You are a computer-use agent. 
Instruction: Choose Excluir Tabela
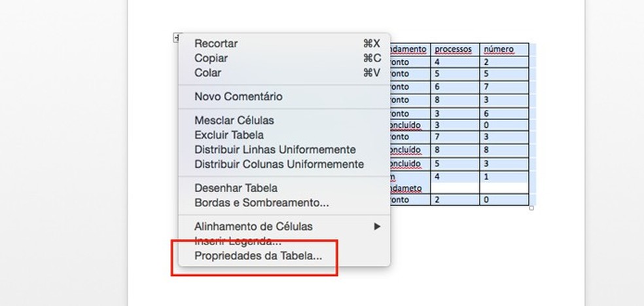click(x=229, y=135)
